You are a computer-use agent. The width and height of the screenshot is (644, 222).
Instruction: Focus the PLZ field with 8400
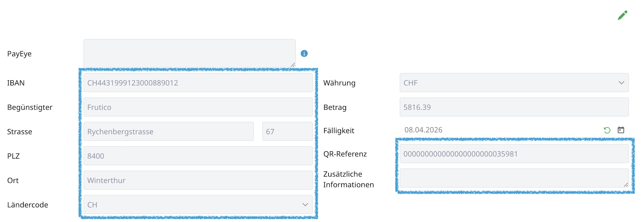pyautogui.click(x=198, y=156)
